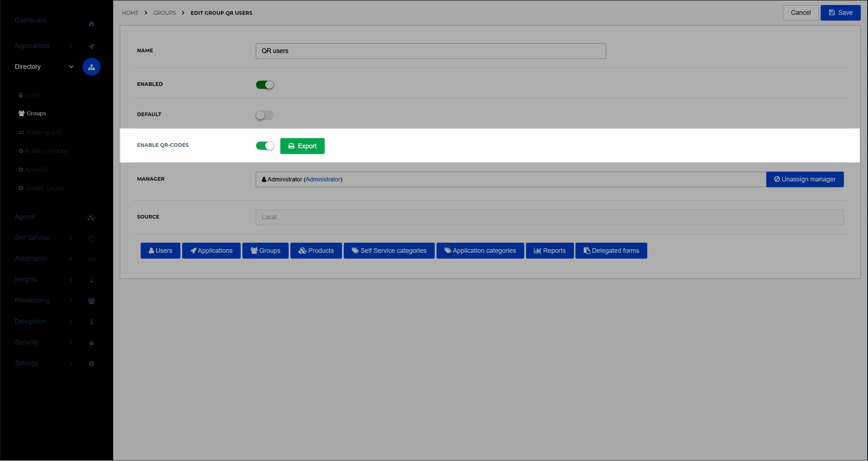Click the Security lock icon
The image size is (868, 461).
pyautogui.click(x=91, y=343)
